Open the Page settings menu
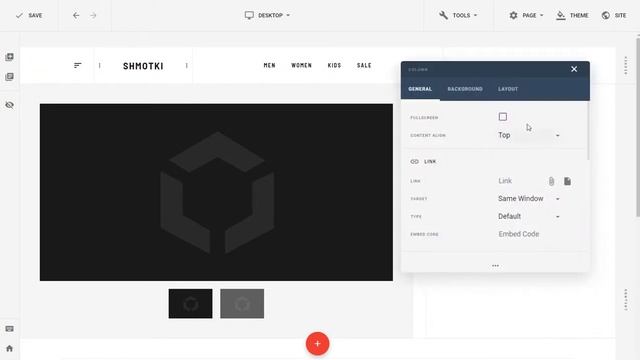The width and height of the screenshot is (640, 360). pyautogui.click(x=526, y=16)
